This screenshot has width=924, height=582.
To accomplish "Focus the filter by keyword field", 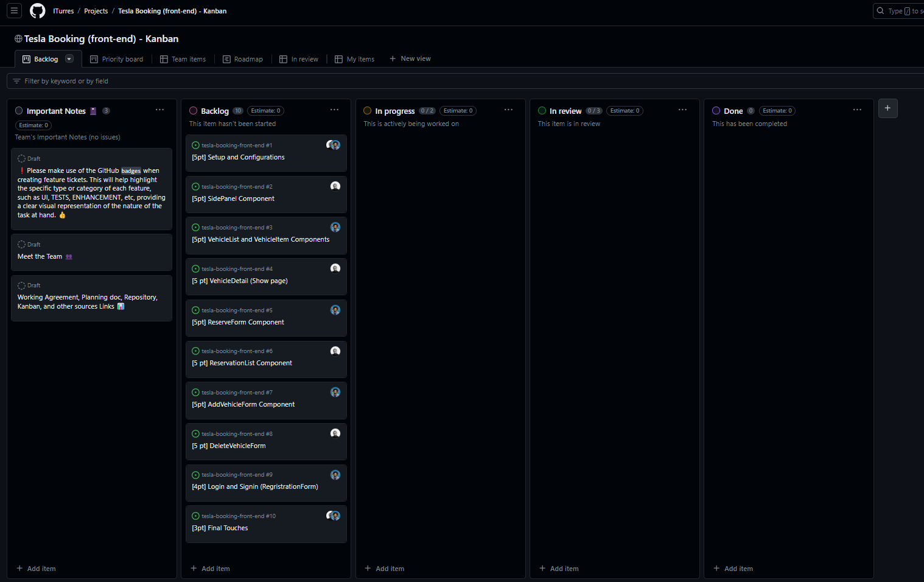I will tap(465, 81).
